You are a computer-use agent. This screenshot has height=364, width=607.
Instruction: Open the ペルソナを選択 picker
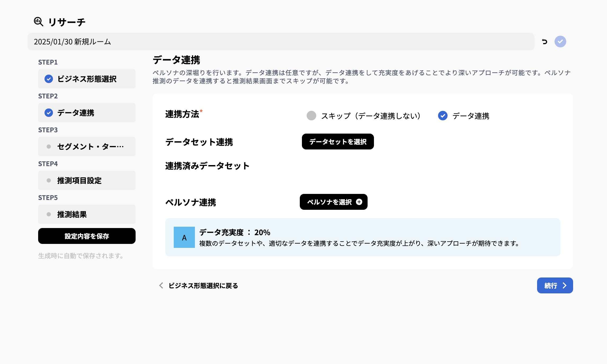click(x=333, y=202)
